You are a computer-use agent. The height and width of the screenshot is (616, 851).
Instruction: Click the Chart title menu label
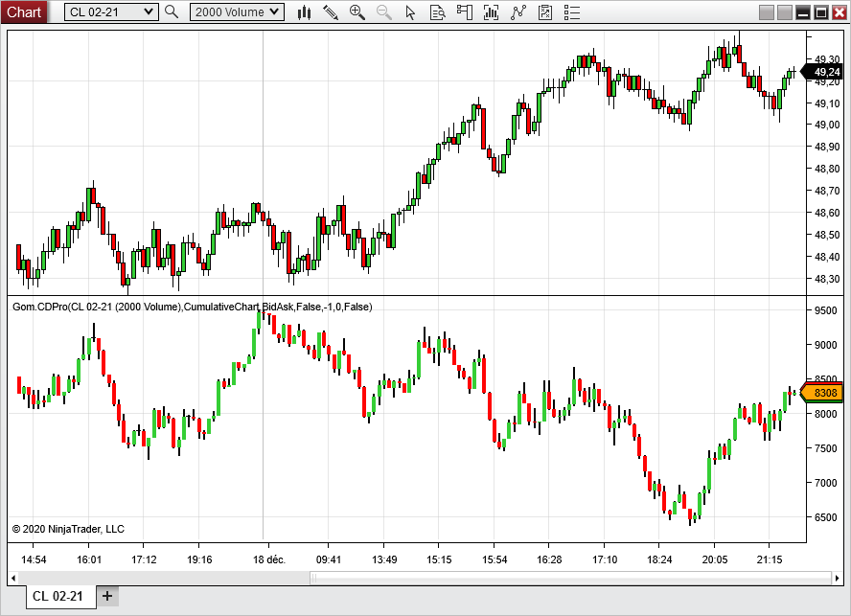[x=24, y=12]
